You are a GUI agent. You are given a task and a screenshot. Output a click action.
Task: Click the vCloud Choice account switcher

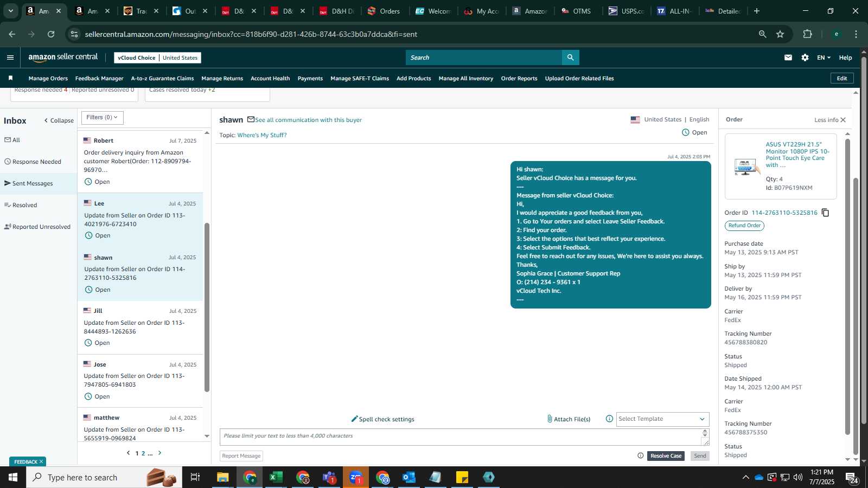click(157, 57)
